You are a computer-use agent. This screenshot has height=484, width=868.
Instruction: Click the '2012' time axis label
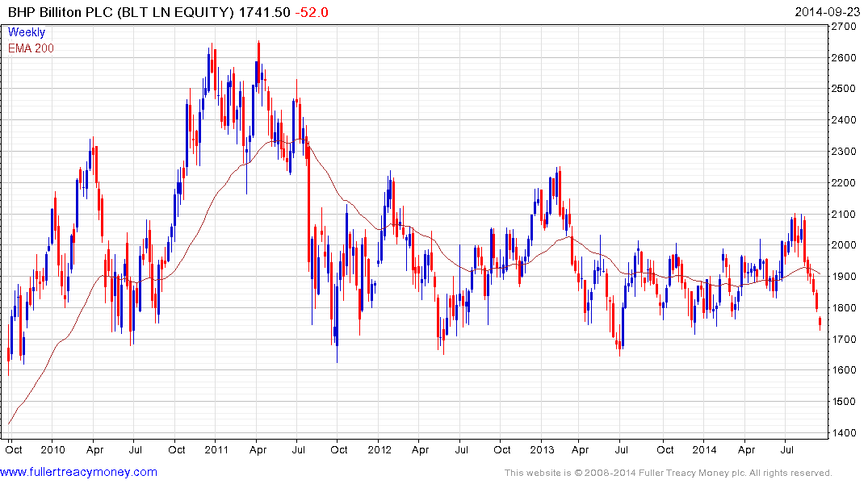(x=379, y=449)
